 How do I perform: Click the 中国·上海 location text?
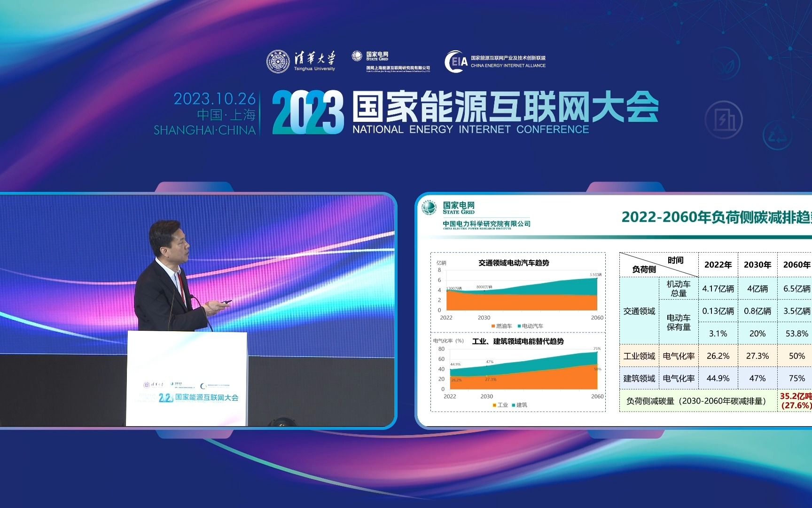[x=226, y=114]
